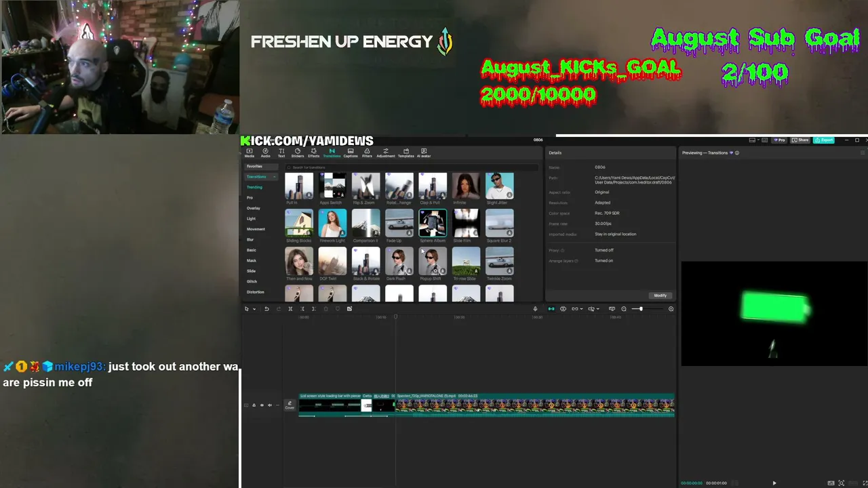Download the Square Blur 2 transition
The width and height of the screenshot is (868, 488).
[x=509, y=233]
